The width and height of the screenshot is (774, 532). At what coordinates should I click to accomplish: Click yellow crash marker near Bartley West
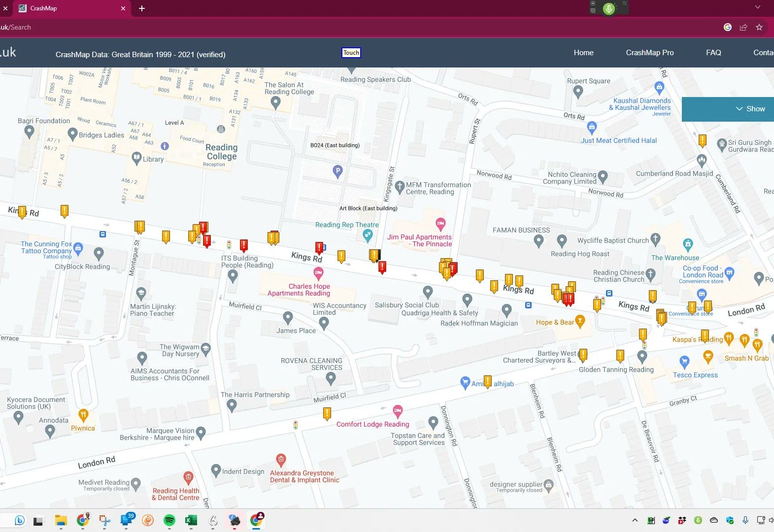pos(583,355)
